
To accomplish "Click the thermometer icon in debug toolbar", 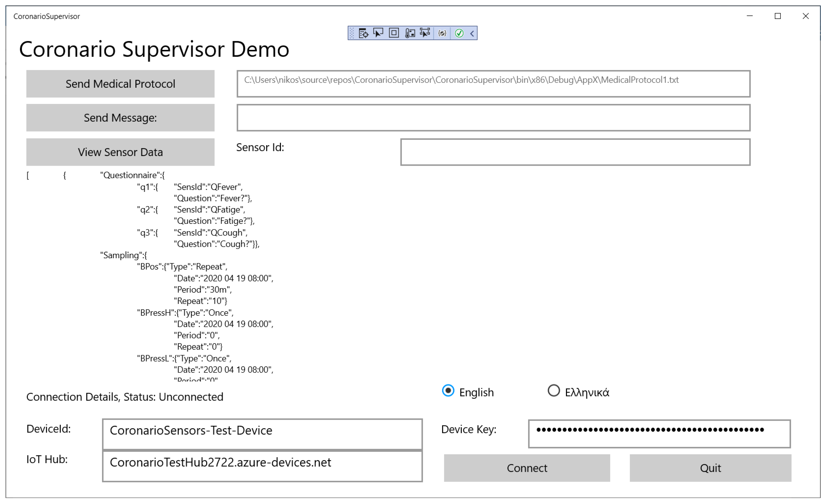I will (x=410, y=33).
